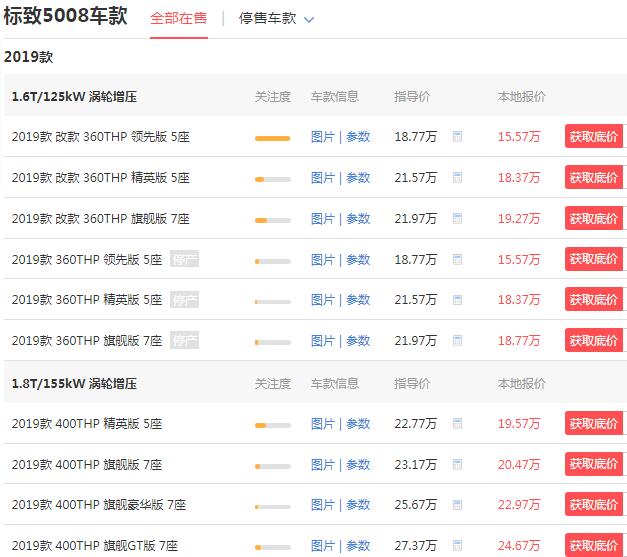The width and height of the screenshot is (627, 557).
Task: Get lowest price for 改款 360THP 精英版 5座
Action: 594,177
